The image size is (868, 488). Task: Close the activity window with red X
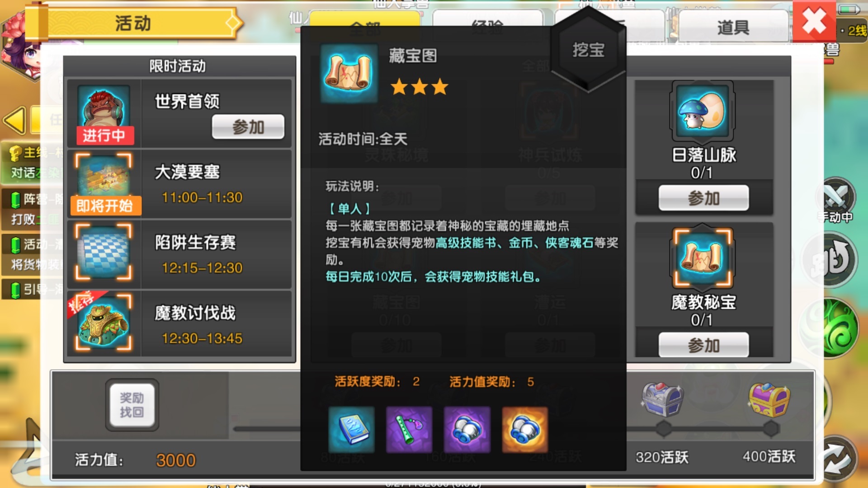click(814, 22)
